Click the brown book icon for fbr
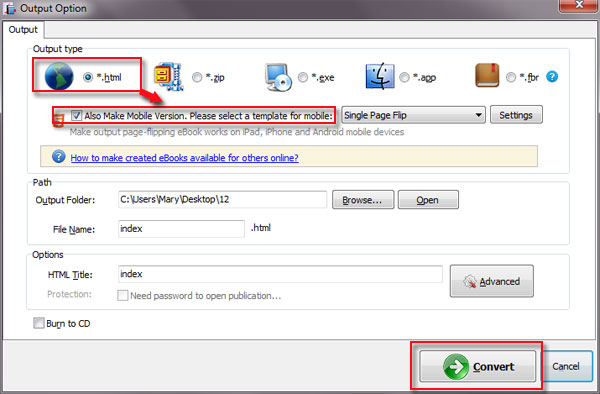Image resolution: width=600 pixels, height=394 pixels. point(487,76)
